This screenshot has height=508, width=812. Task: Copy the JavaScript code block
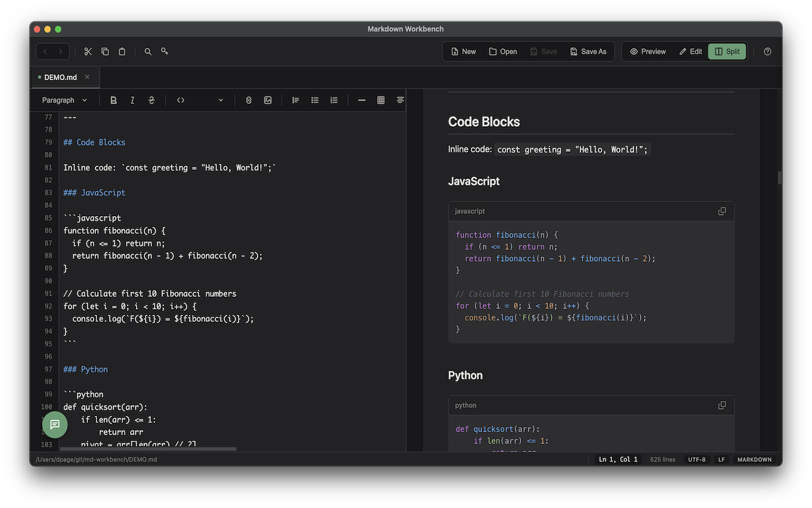pyautogui.click(x=722, y=211)
